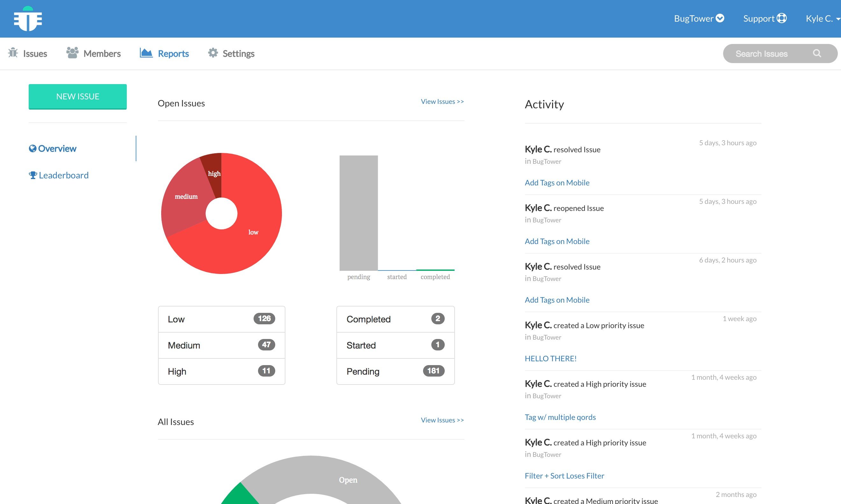Click the BugTower logo icon

coord(28,19)
